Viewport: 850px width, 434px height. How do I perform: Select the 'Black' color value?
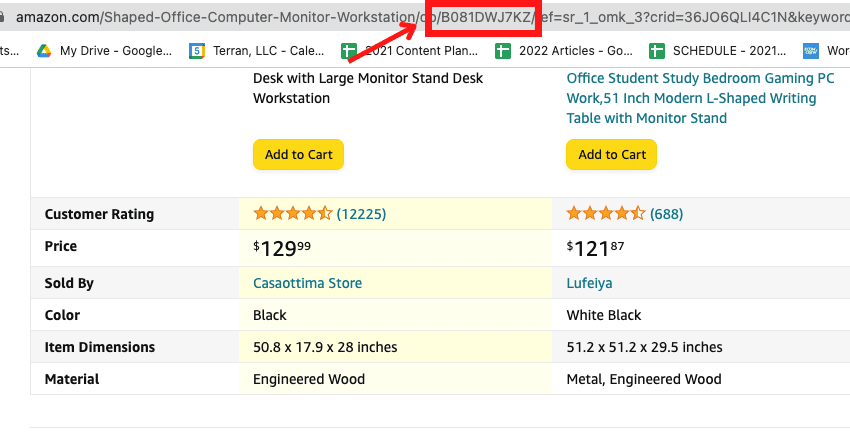(270, 315)
